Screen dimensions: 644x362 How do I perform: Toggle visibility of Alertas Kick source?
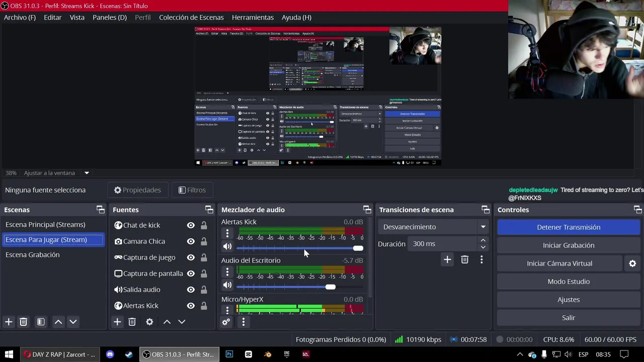[191, 306]
